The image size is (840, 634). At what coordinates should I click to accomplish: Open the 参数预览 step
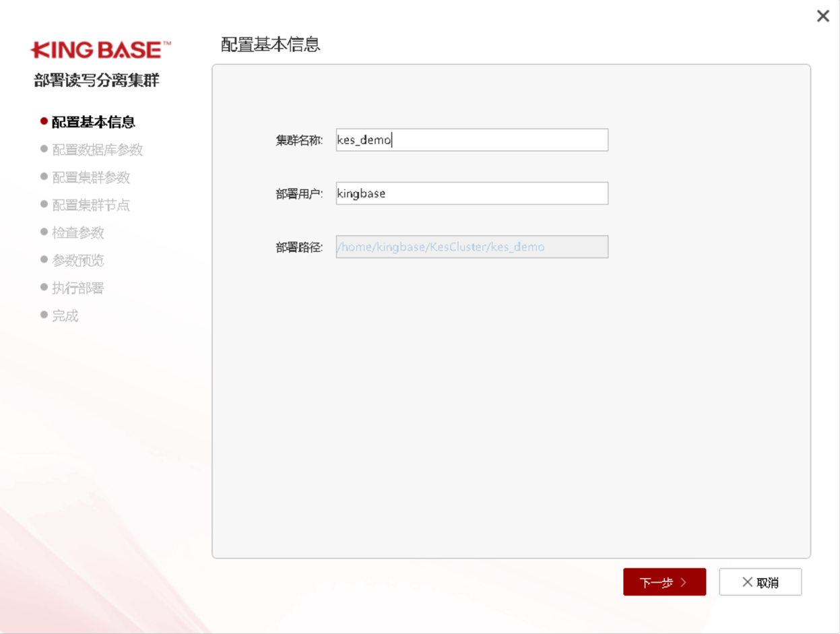click(x=77, y=260)
